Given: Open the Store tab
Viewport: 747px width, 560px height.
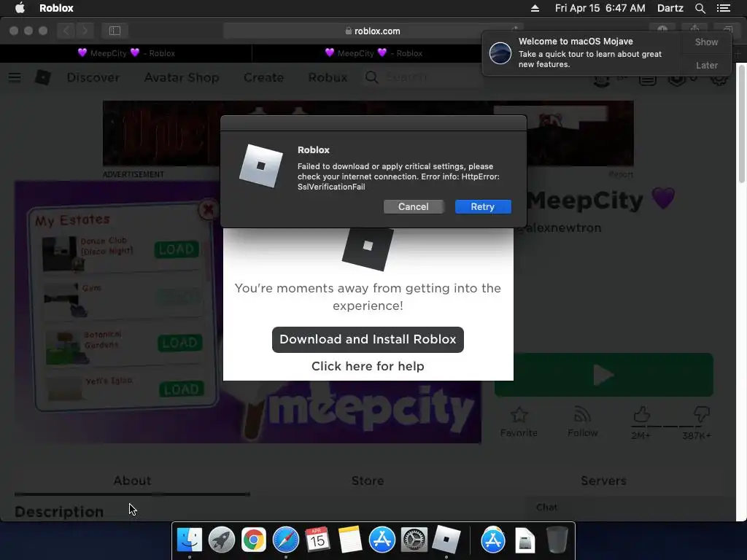Looking at the screenshot, I should 368,481.
